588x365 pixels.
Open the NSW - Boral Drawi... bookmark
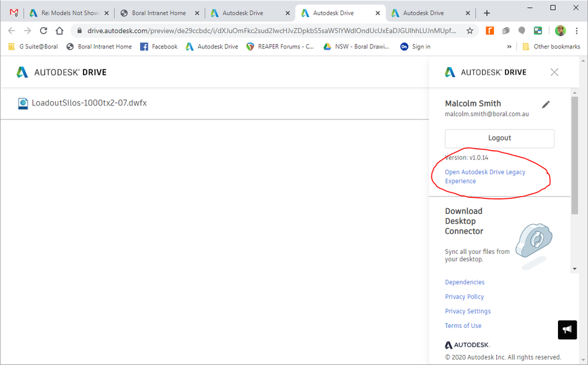pos(357,47)
